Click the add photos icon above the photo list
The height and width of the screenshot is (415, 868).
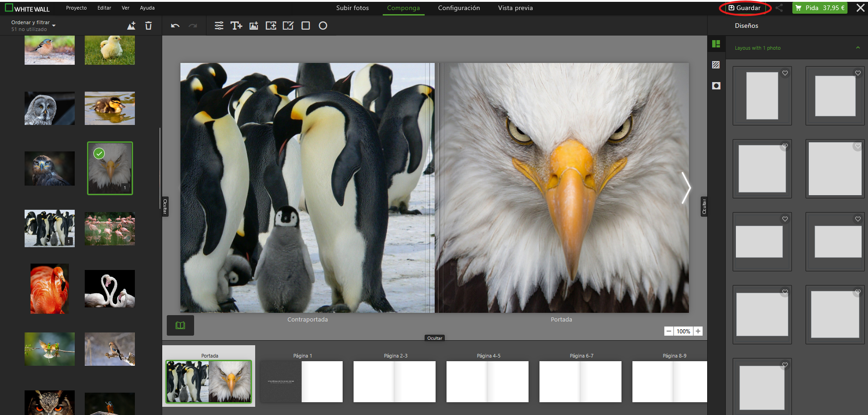[131, 26]
